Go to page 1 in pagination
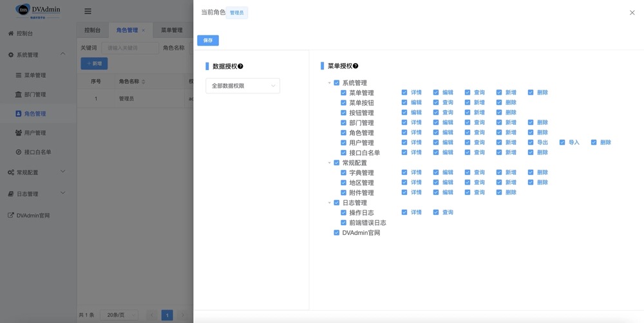Screen dimensions: 644x323 [167, 315]
